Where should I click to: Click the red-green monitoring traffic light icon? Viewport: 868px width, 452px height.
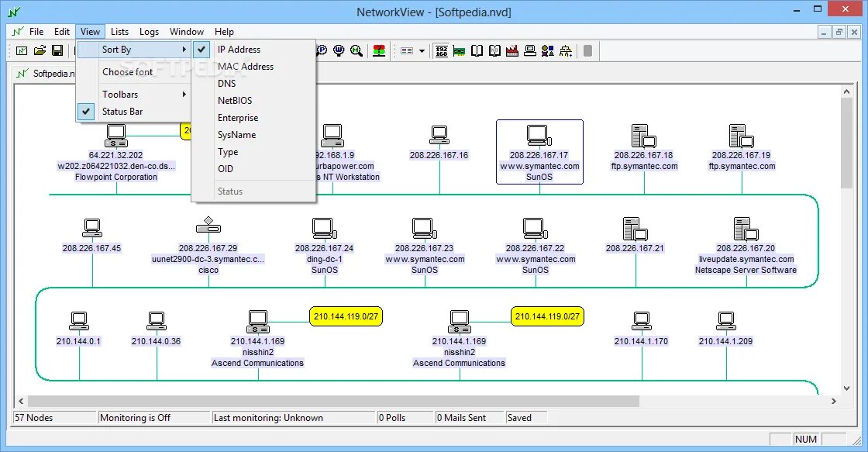[379, 51]
